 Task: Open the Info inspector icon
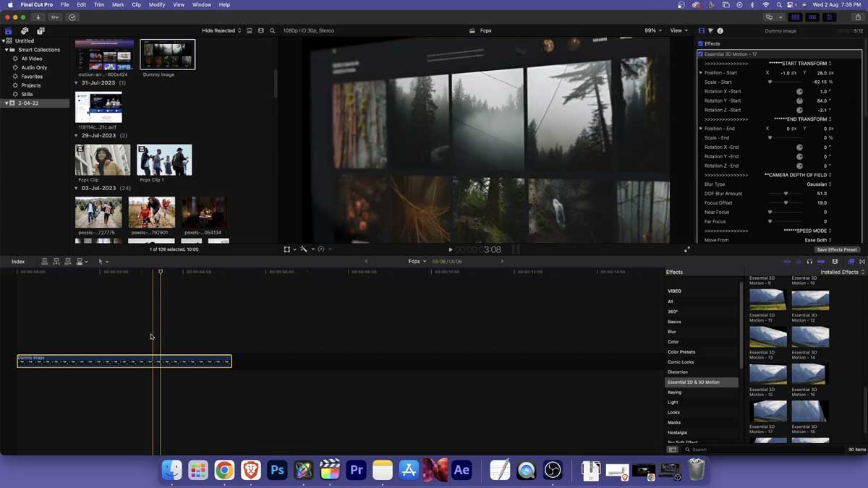click(x=720, y=31)
